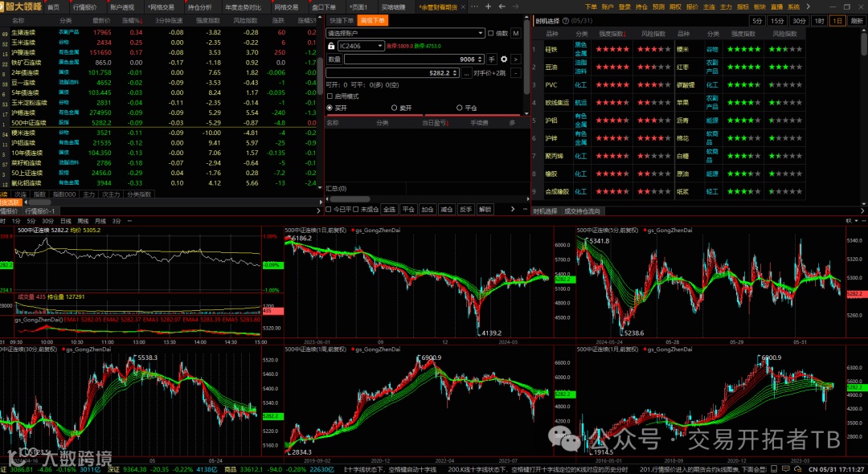
Task: Sort by 强度指数 header with red arrow
Action: 612,34
